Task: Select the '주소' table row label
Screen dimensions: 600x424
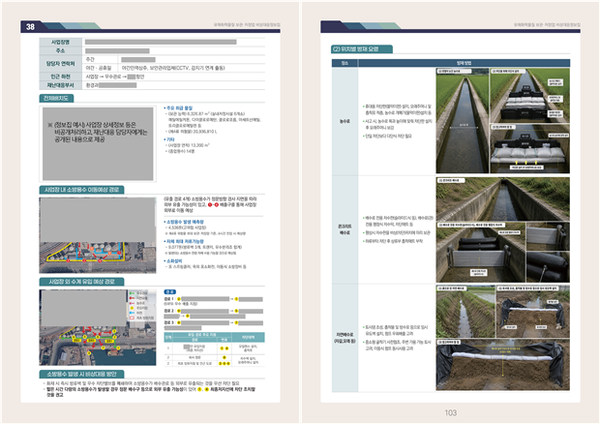Action: pyautogui.click(x=60, y=51)
